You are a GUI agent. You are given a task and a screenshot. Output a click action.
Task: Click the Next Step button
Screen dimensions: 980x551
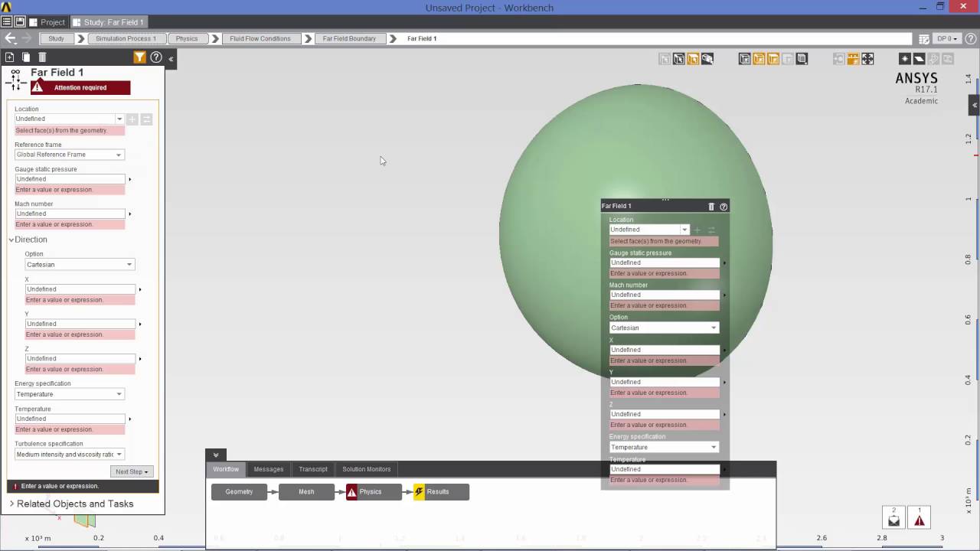[x=132, y=471]
